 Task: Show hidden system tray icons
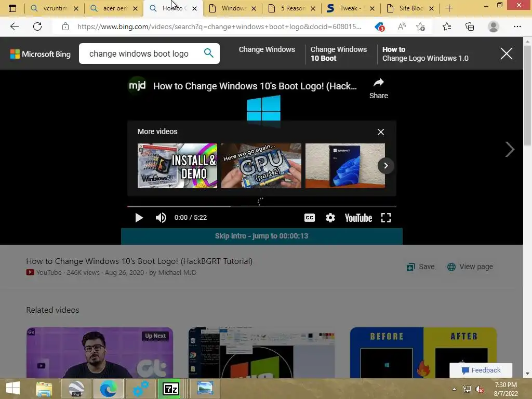pyautogui.click(x=454, y=389)
